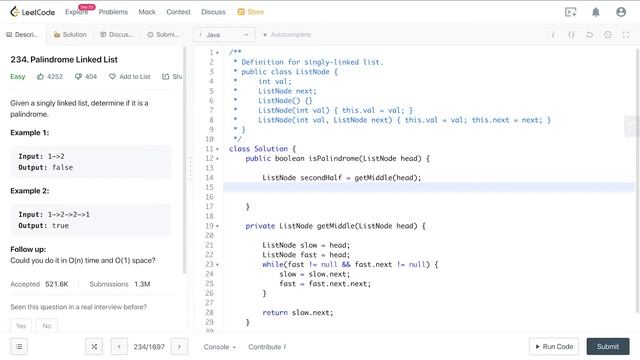
Task: Click the curly braces format icon
Action: [x=571, y=35]
